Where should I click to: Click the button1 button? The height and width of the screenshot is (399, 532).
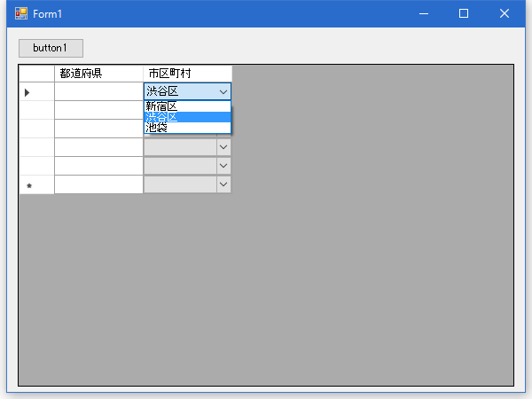[51, 48]
